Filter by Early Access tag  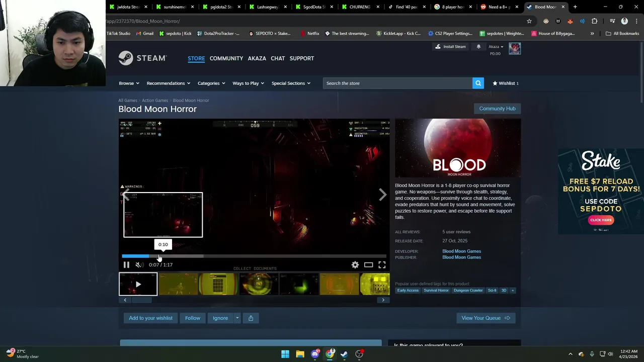(x=408, y=291)
